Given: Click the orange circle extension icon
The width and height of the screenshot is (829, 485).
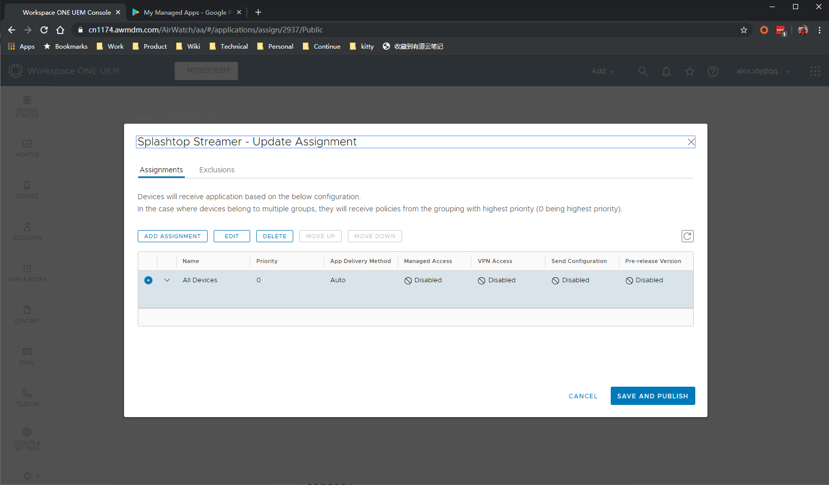Looking at the screenshot, I should [763, 30].
